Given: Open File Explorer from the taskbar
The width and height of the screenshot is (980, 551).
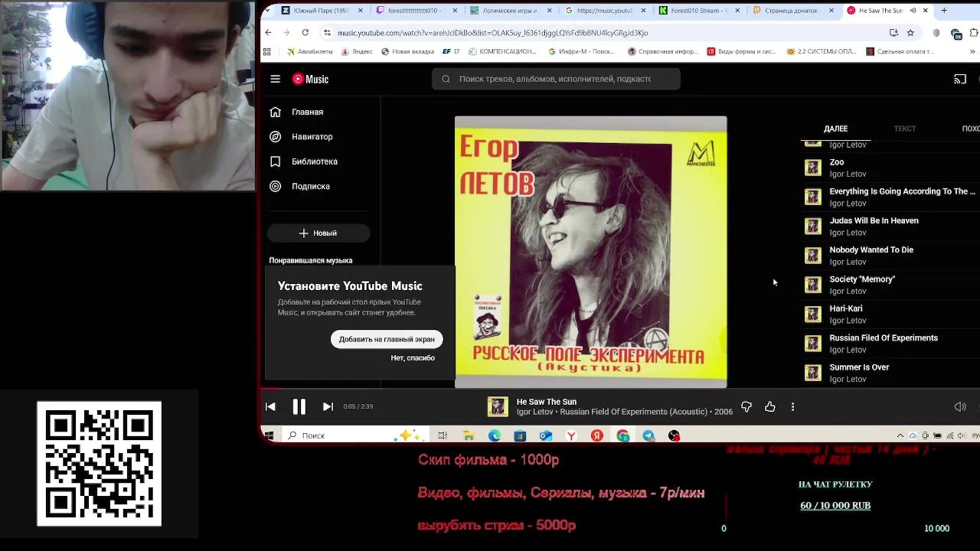Looking at the screenshot, I should pos(469,435).
